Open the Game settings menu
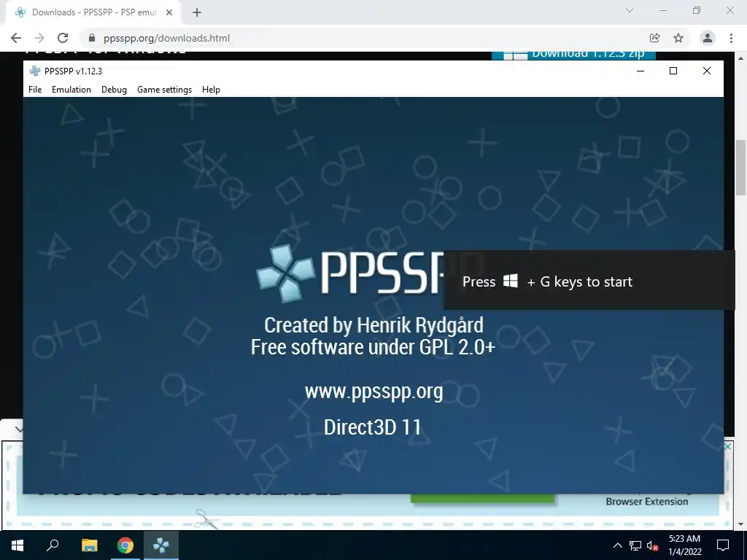This screenshot has height=560, width=747. 164,90
